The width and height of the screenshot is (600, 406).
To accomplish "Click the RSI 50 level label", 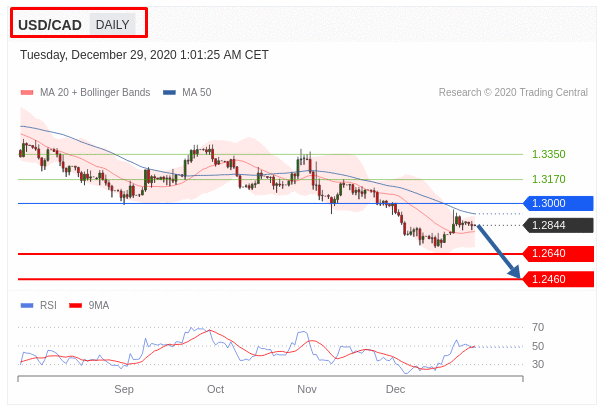I will coord(538,346).
